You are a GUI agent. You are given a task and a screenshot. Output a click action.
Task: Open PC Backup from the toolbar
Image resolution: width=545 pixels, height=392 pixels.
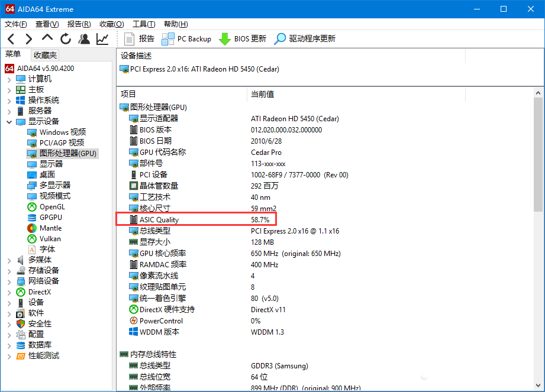[x=186, y=39]
